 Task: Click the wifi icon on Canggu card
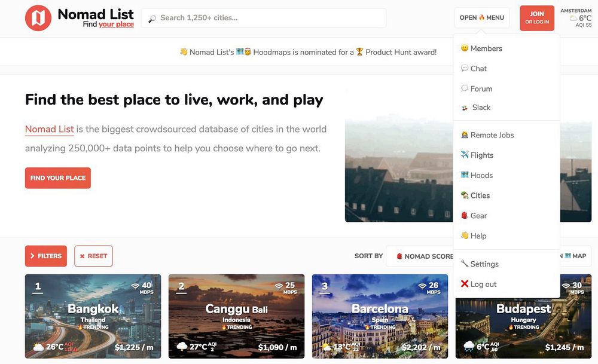279,286
